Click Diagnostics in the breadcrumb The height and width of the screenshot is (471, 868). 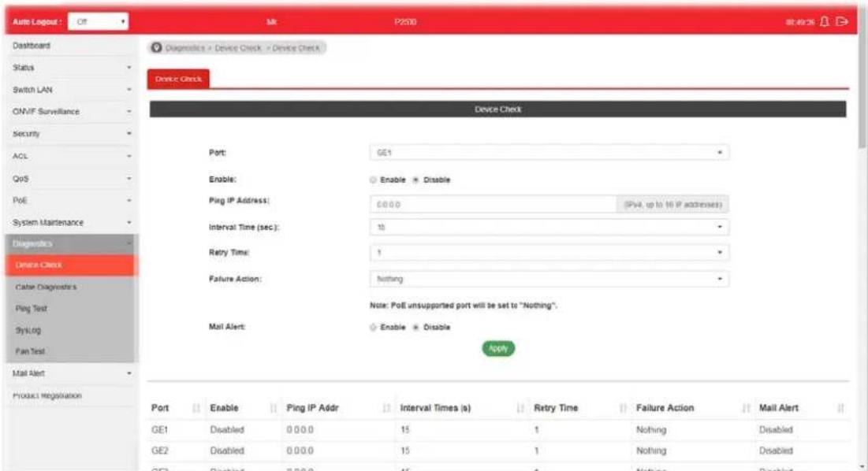click(x=185, y=48)
